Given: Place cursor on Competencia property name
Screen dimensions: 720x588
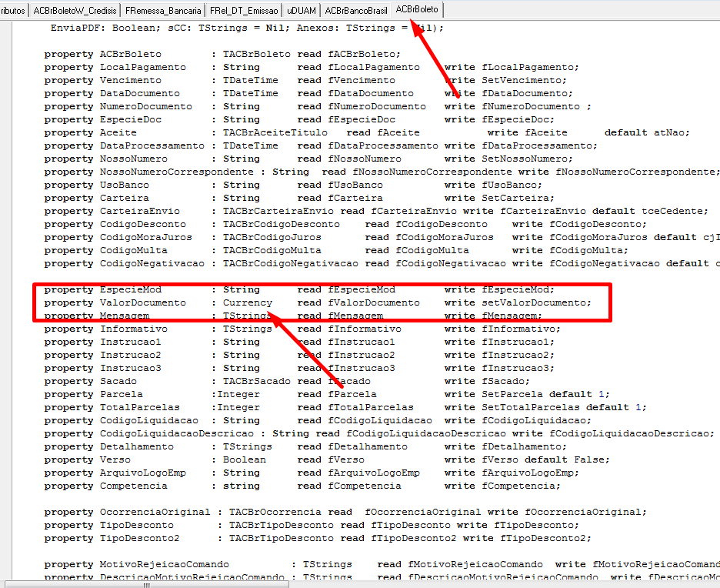Looking at the screenshot, I should click(x=134, y=486).
